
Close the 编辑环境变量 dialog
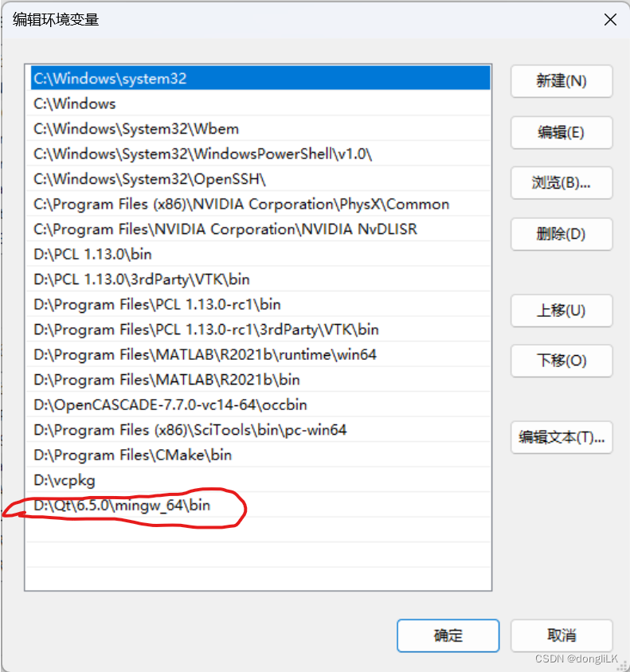[610, 19]
